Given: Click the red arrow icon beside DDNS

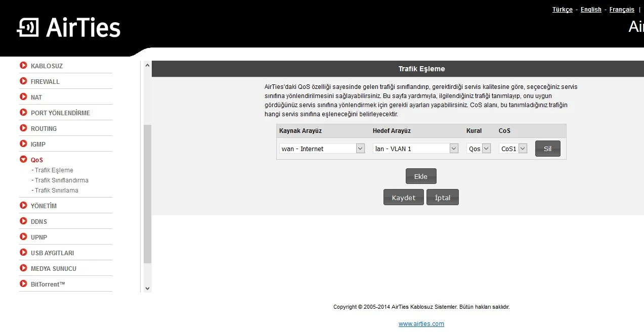Looking at the screenshot, I should 23,221.
